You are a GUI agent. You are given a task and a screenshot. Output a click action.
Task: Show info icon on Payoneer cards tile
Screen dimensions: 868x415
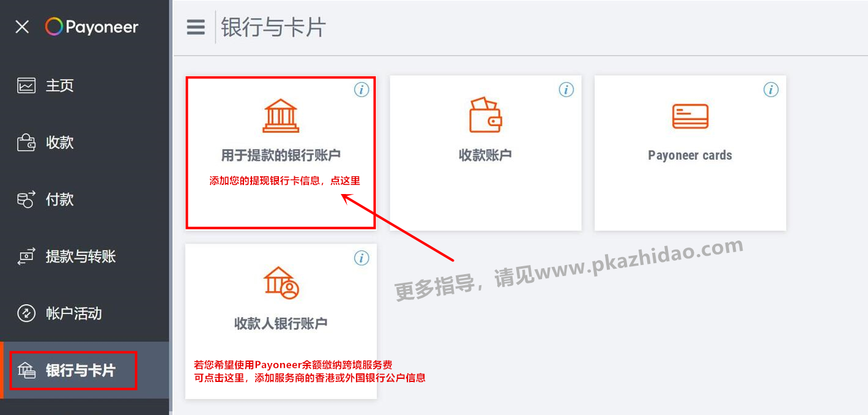[x=771, y=90]
